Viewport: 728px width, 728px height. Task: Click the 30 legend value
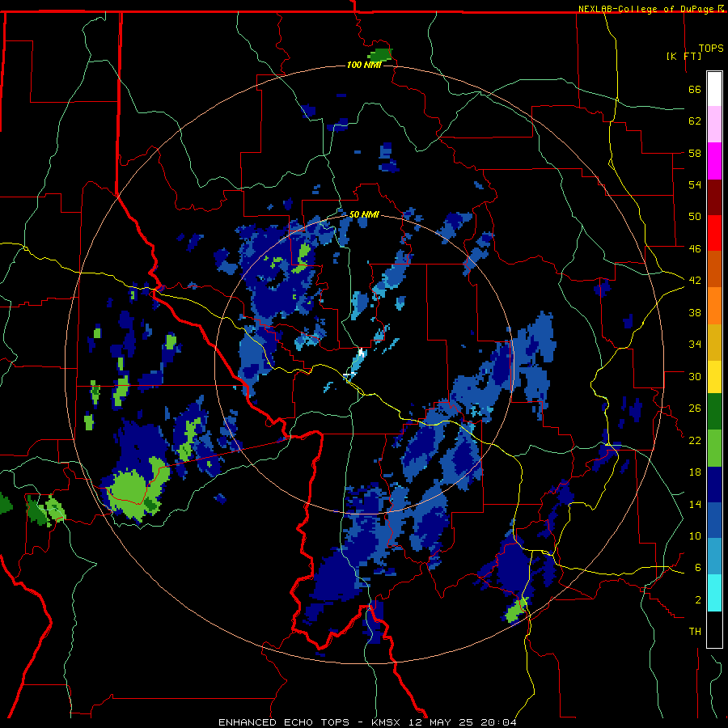pos(695,376)
